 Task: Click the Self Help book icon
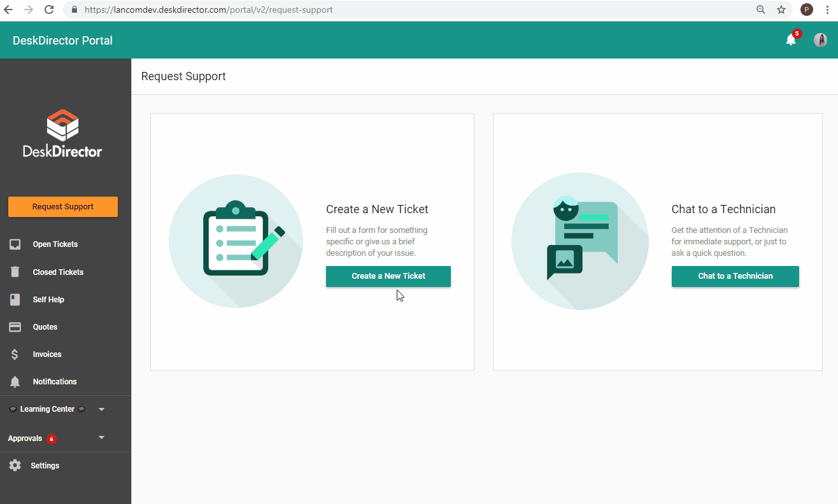[x=15, y=299]
